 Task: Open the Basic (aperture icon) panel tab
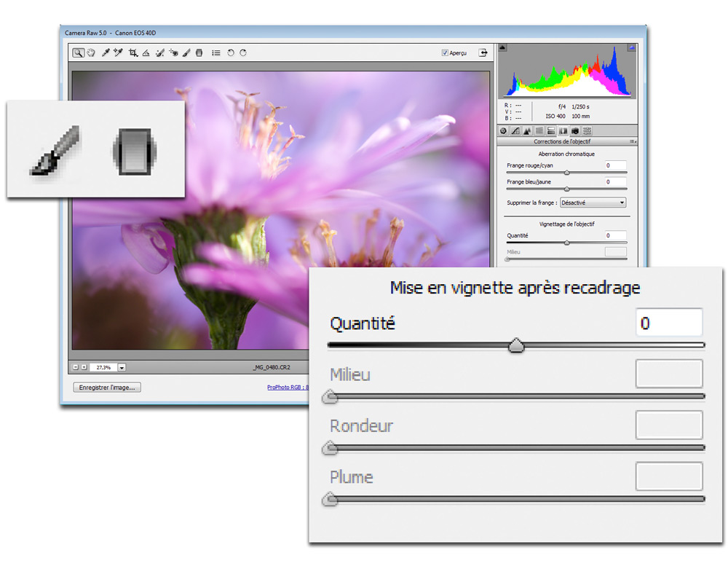[x=503, y=131]
